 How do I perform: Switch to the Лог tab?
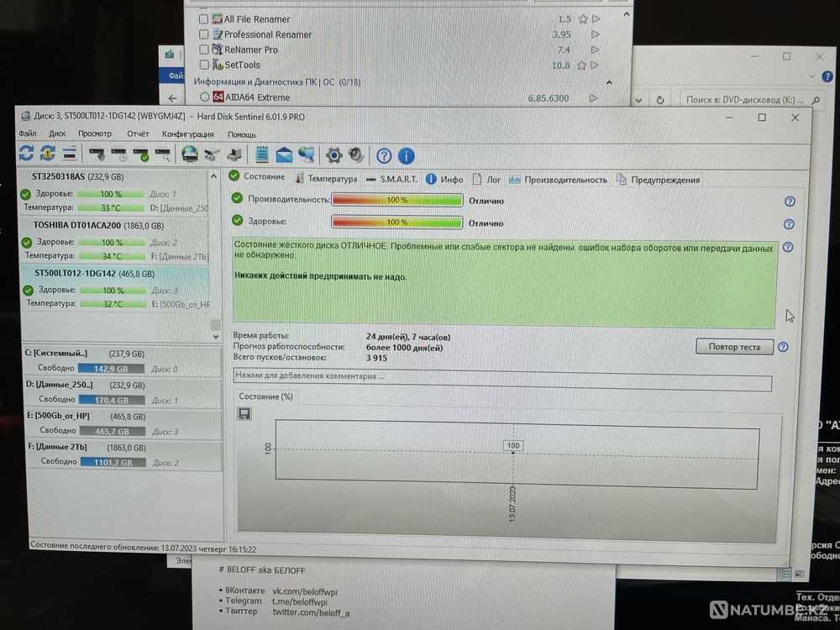[487, 180]
